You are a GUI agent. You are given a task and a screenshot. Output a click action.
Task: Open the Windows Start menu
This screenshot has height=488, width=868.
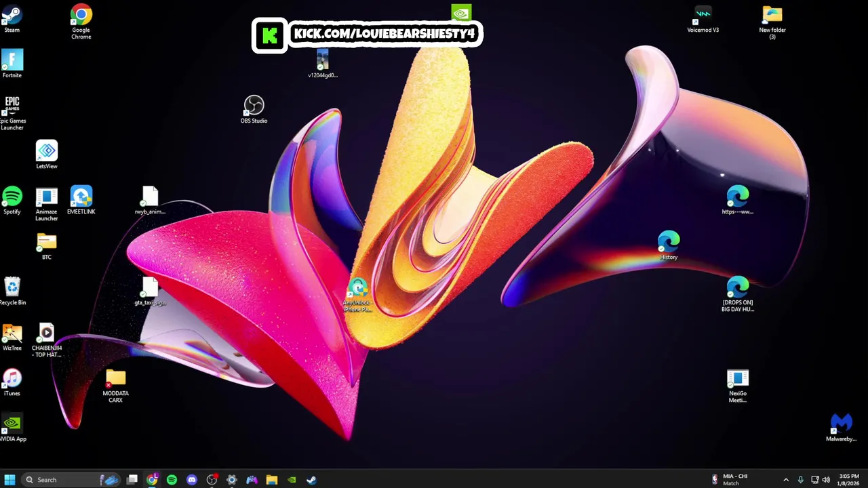(9, 480)
